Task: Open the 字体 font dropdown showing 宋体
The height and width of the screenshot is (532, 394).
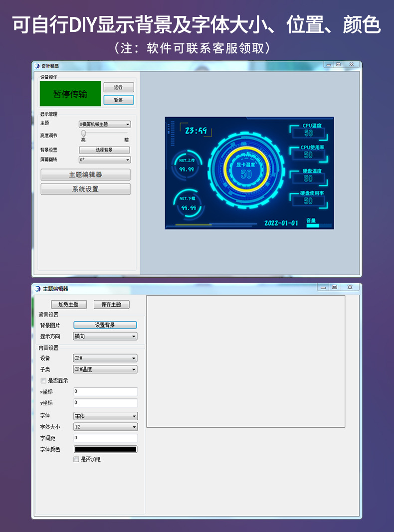Action: [x=105, y=416]
